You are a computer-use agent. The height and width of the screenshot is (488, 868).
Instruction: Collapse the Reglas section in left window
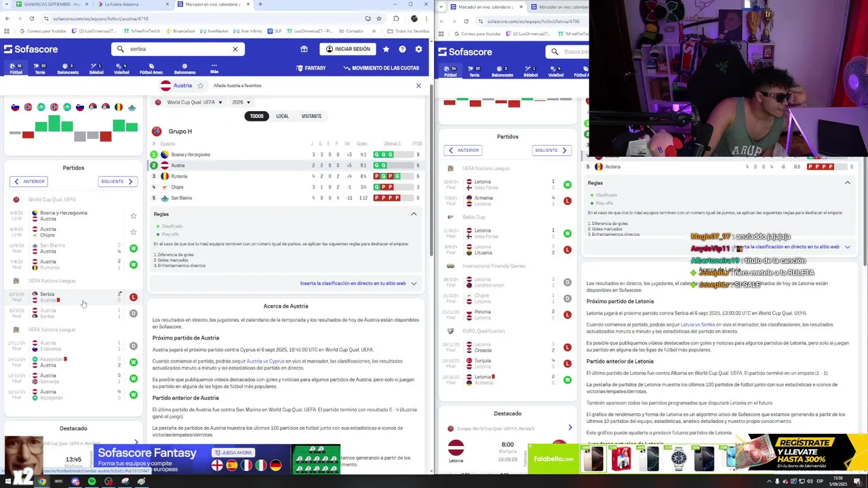click(x=414, y=214)
